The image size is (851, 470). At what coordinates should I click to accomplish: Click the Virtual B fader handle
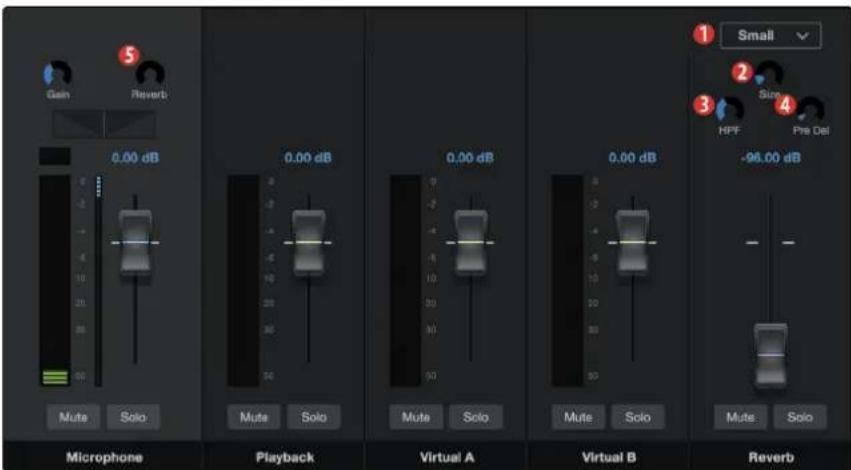pyautogui.click(x=632, y=242)
